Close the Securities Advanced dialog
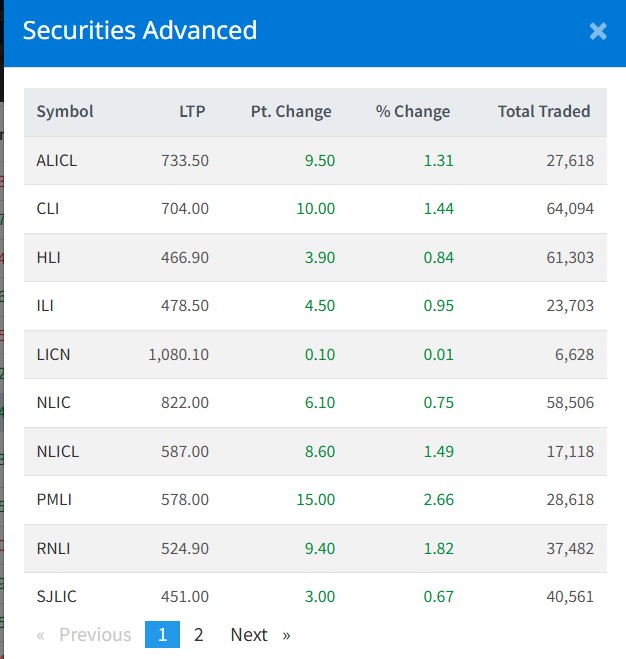Screen dimensions: 626x659 coord(598,32)
